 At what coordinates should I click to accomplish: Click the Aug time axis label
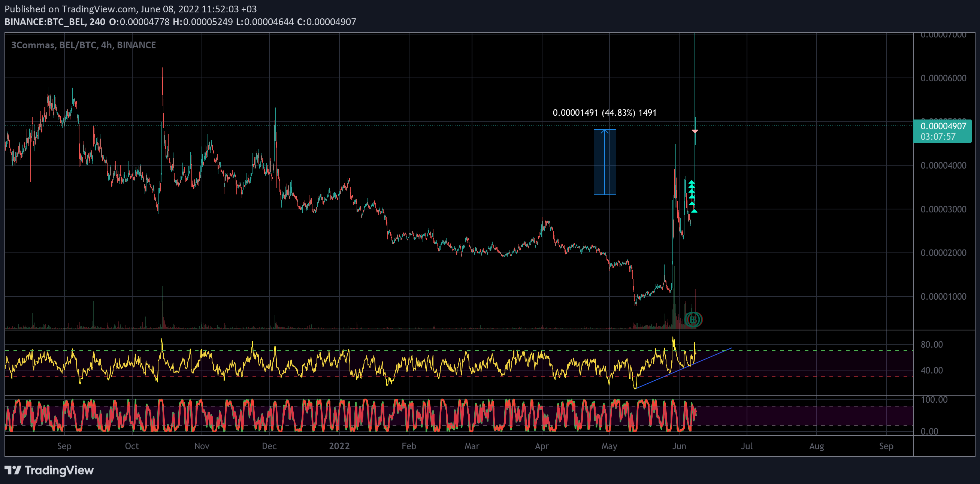click(x=816, y=446)
